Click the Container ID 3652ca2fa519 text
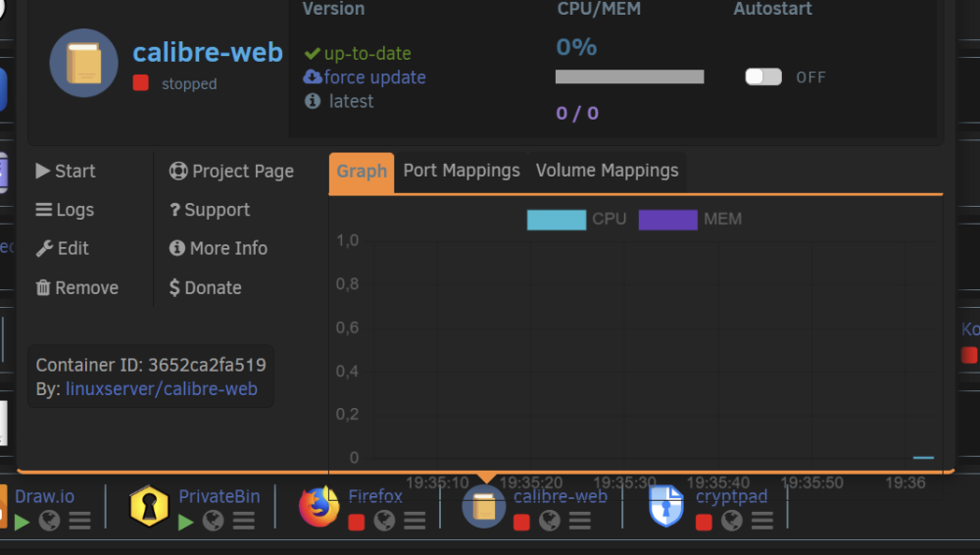The width and height of the screenshot is (980, 555). [x=151, y=365]
